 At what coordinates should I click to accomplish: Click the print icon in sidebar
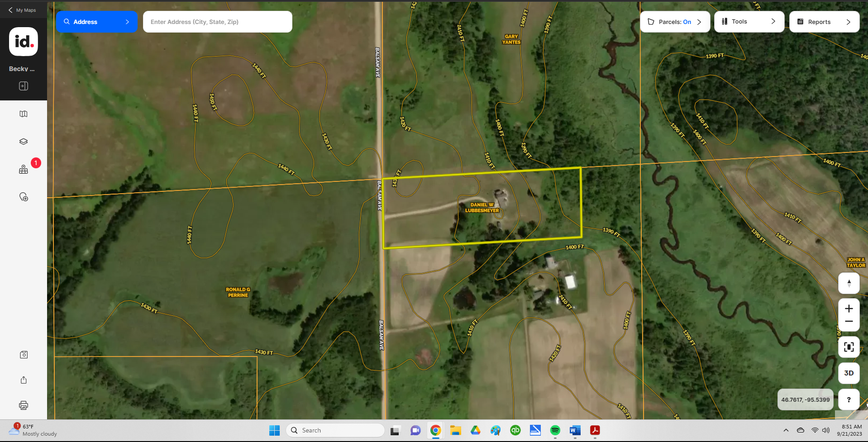(x=24, y=405)
